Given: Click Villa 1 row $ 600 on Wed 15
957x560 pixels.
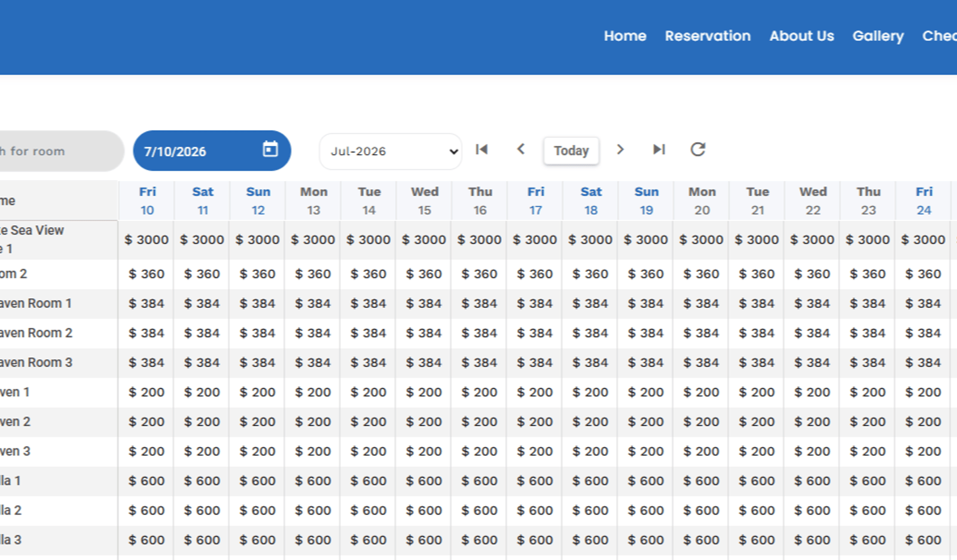Looking at the screenshot, I should 424,481.
